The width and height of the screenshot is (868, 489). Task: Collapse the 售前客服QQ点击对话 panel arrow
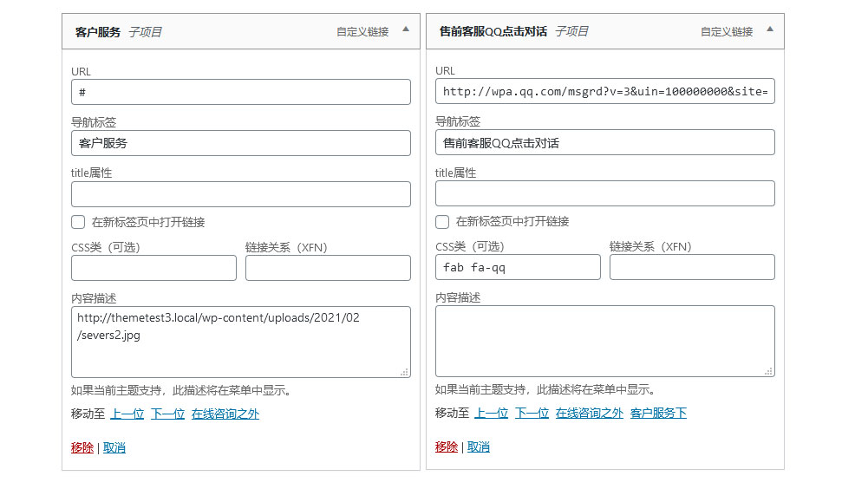click(769, 29)
